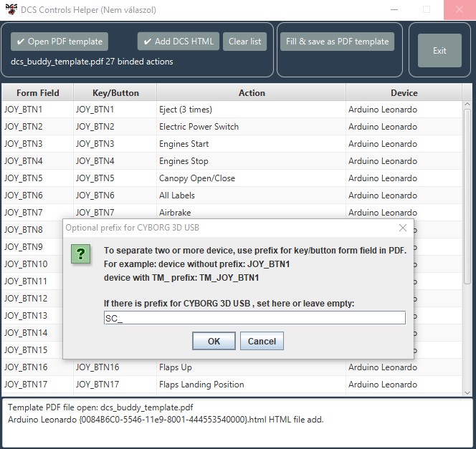Click the Canopy Open/Close action cell

(196, 178)
